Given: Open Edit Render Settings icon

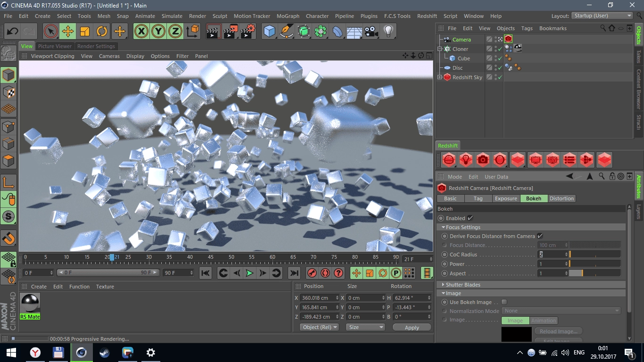Looking at the screenshot, I should pyautogui.click(x=248, y=32).
